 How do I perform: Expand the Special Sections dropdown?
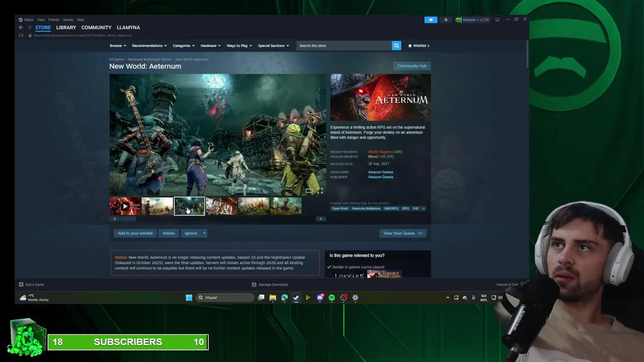[x=273, y=46]
